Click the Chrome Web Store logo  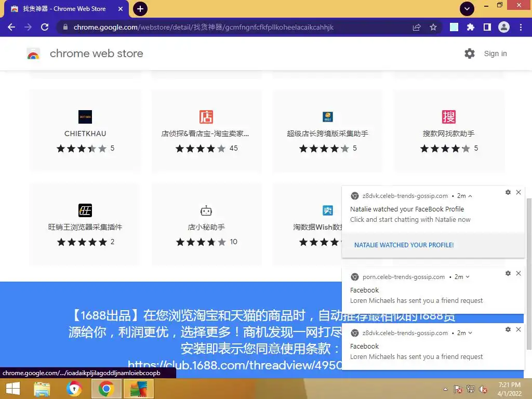point(33,54)
